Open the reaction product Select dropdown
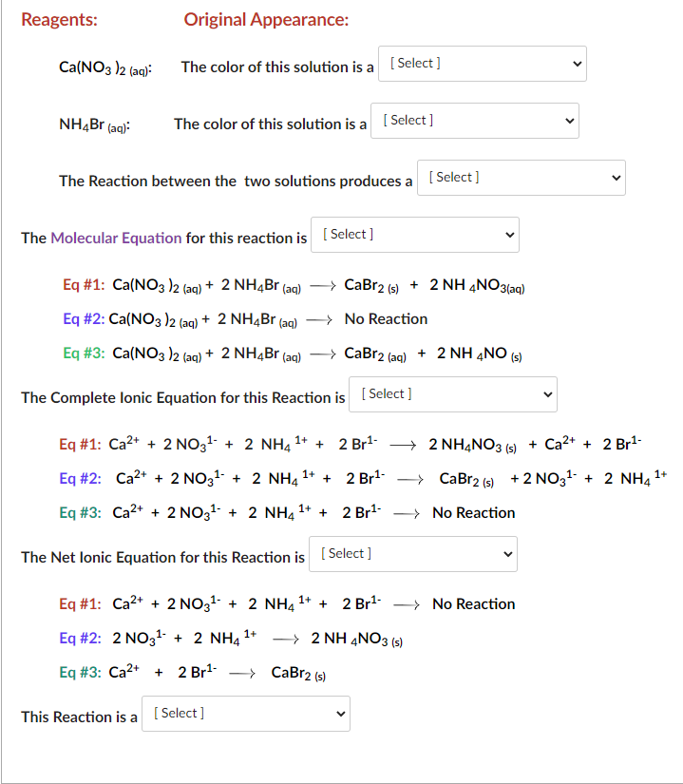This screenshot has width=683, height=784. point(521,178)
